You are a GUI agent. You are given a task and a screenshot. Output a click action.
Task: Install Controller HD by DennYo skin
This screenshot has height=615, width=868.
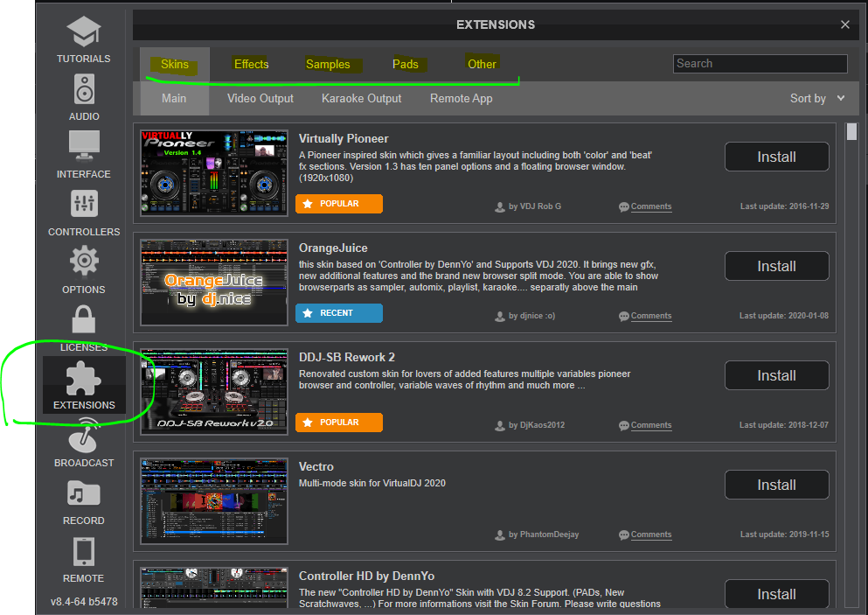[777, 595]
